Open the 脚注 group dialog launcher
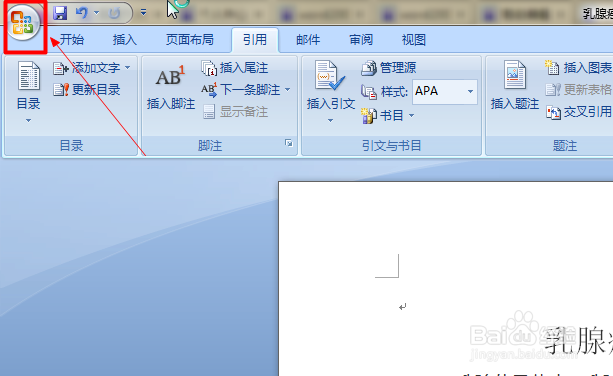Viewport: 613px width, 376px height. click(x=289, y=143)
